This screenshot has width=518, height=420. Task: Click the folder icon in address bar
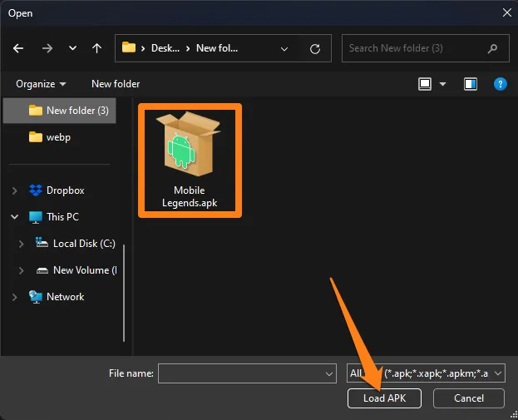(x=129, y=47)
